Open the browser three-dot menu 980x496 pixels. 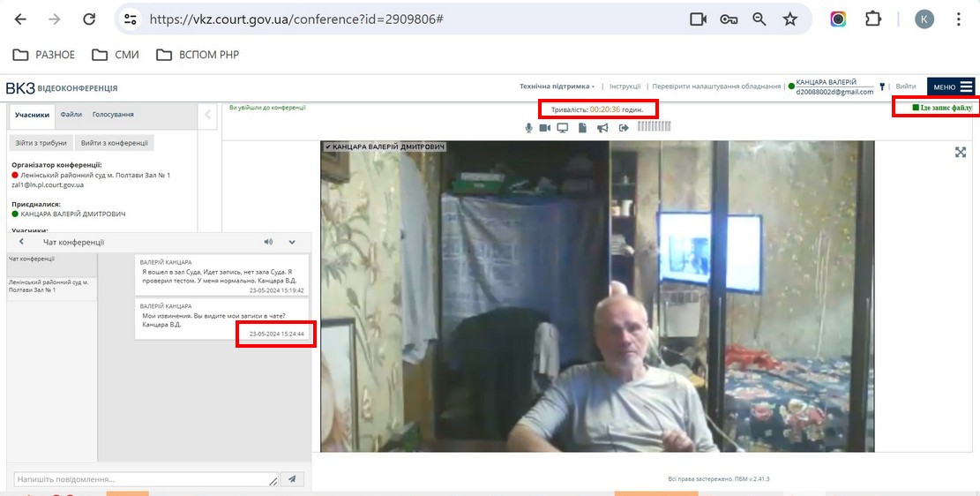[x=958, y=19]
